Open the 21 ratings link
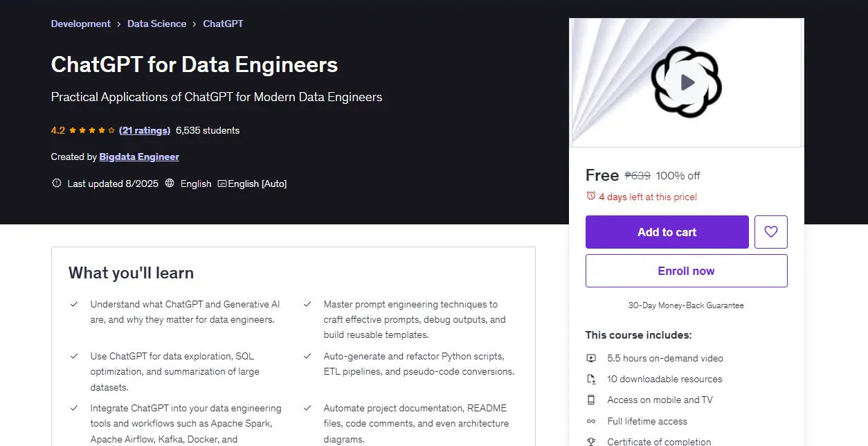Viewport: 868px width, 446px height. click(x=145, y=130)
